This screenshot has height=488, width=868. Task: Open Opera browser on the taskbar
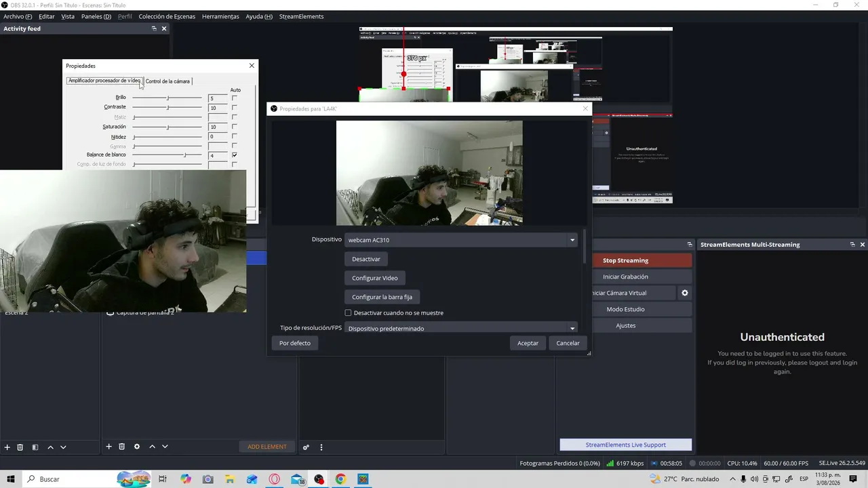click(x=275, y=479)
